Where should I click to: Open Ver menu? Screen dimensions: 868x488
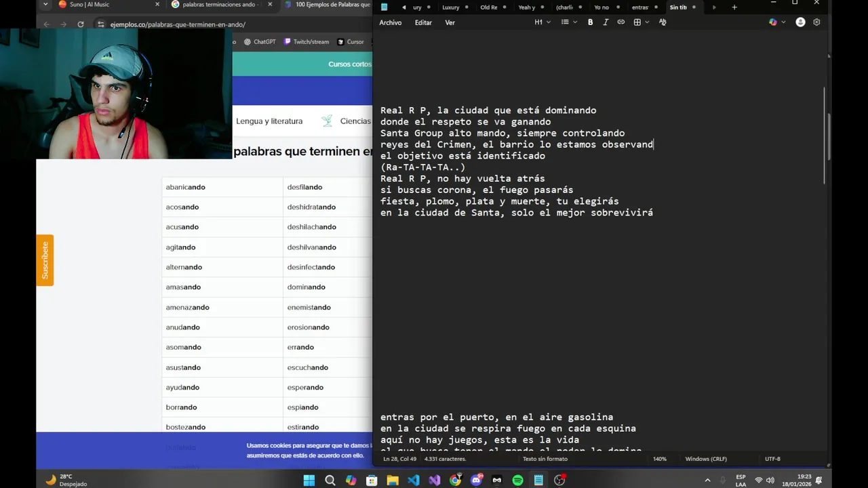pyautogui.click(x=450, y=22)
